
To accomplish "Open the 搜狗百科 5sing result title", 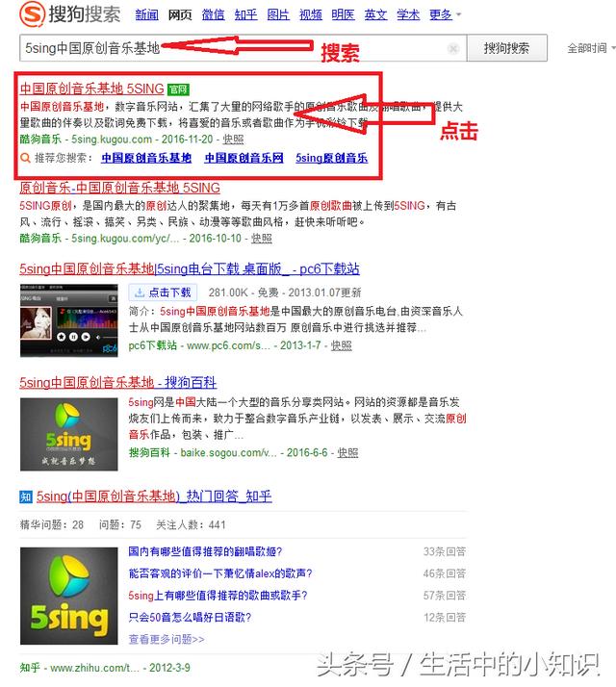I will 118,383.
